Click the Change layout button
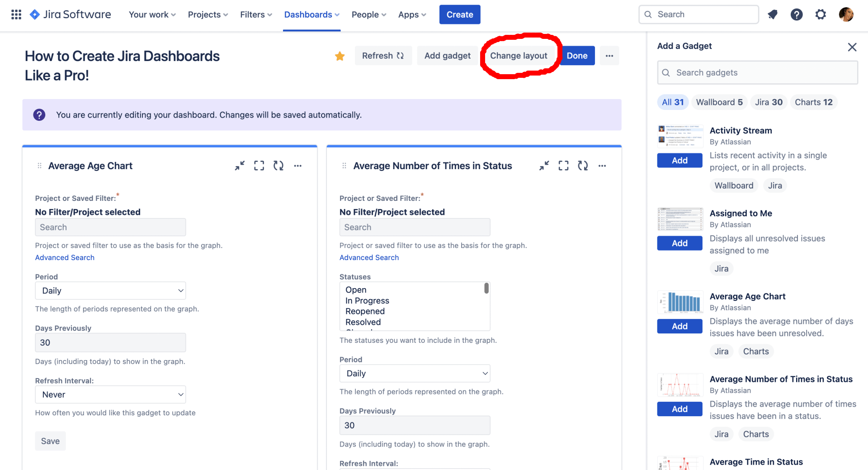Viewport: 868px width, 470px height. (519, 56)
